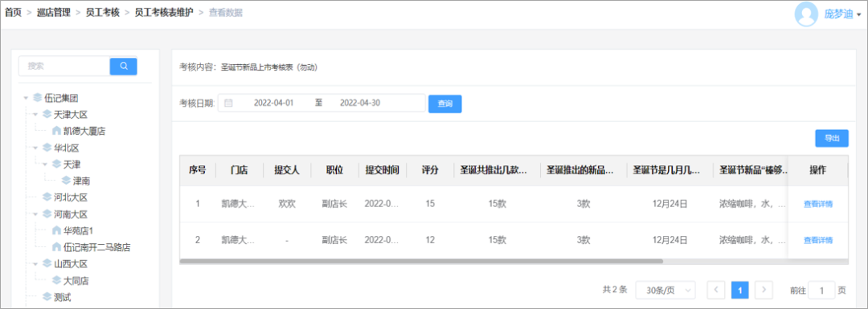Click the 导出 export button

(832, 138)
